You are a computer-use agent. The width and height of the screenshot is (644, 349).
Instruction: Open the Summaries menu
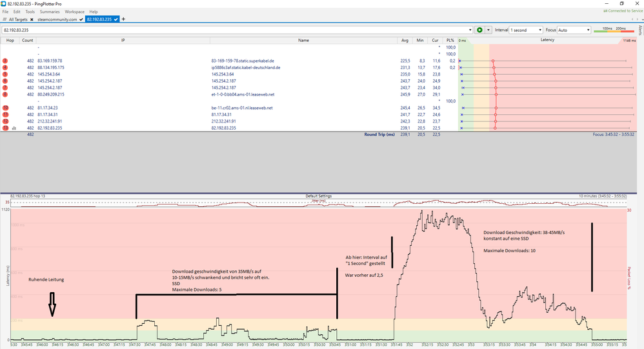point(49,12)
